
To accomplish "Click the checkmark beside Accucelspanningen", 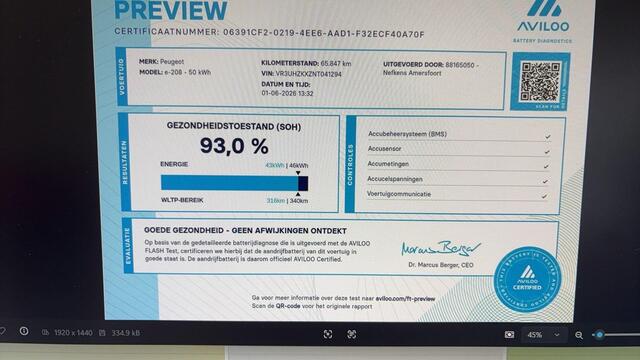I will [x=545, y=182].
